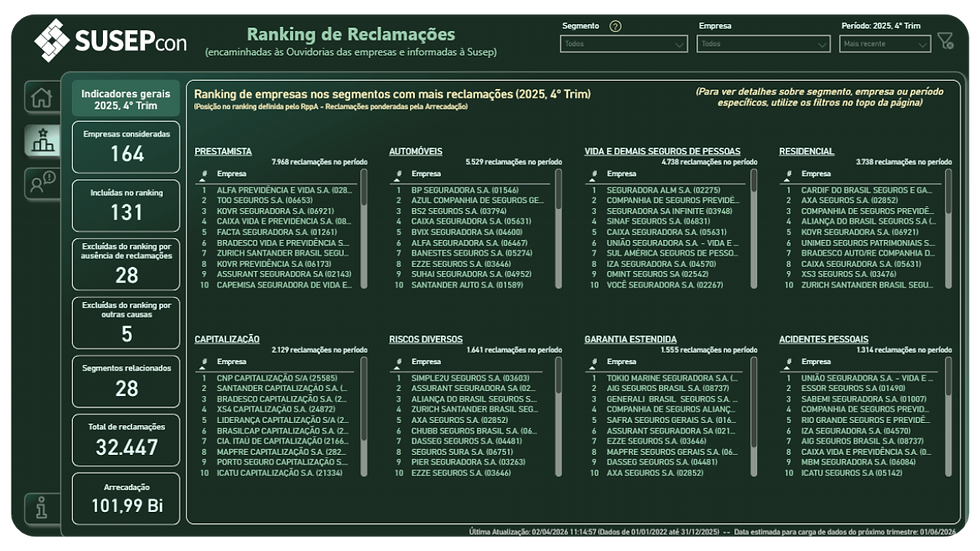
Task: Click the AUTOMÓVEIS segment heading
Action: (x=416, y=151)
